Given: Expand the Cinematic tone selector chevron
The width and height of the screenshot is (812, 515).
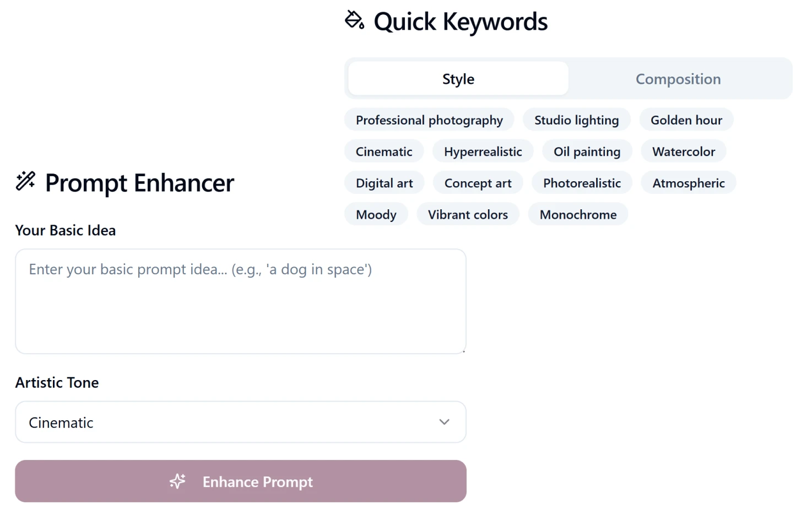Looking at the screenshot, I should [x=443, y=422].
